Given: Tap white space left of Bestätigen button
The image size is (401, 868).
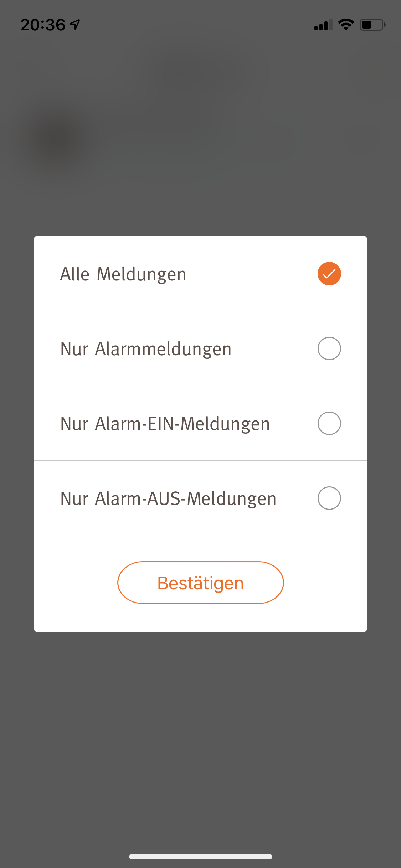Looking at the screenshot, I should (x=76, y=583).
